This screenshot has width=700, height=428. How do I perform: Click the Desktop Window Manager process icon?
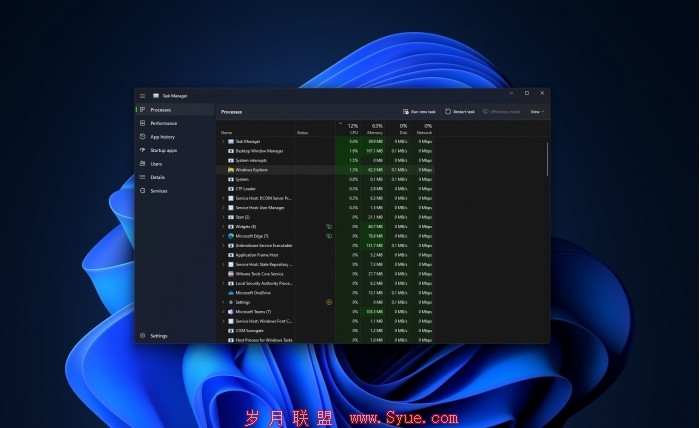pos(231,151)
